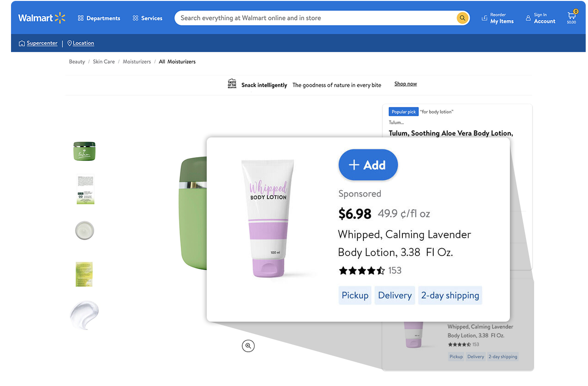Click the blue Add button
This screenshot has height=386, width=588.
(368, 165)
